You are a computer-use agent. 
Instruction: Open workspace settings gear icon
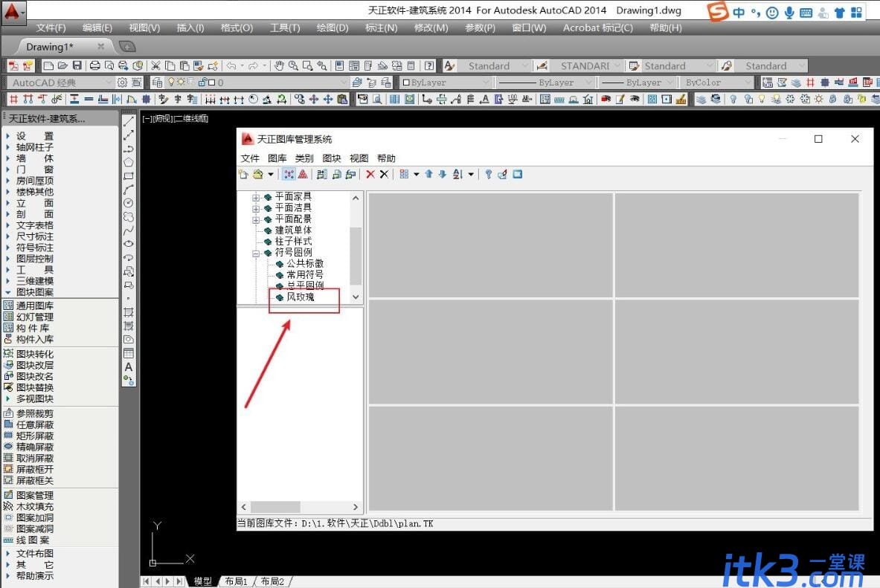(x=122, y=83)
